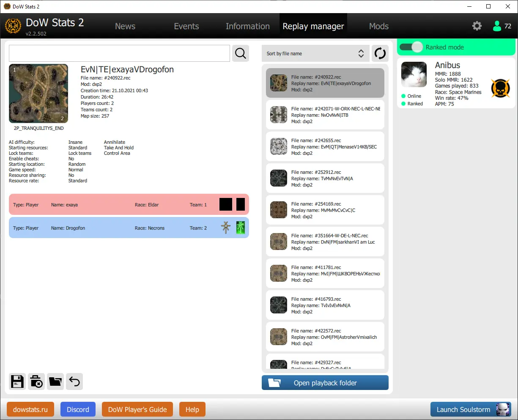Select the Replay manager tab
The height and width of the screenshot is (420, 518).
[x=313, y=26]
